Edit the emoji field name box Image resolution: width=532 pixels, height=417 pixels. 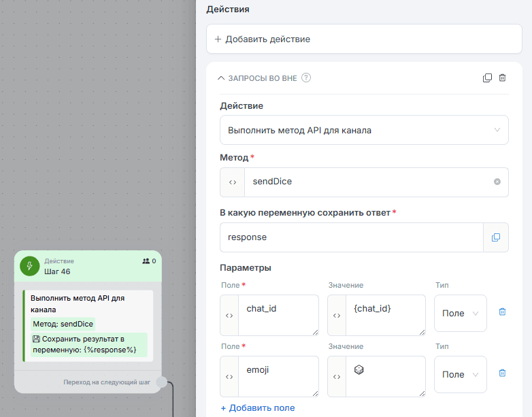[x=278, y=376]
